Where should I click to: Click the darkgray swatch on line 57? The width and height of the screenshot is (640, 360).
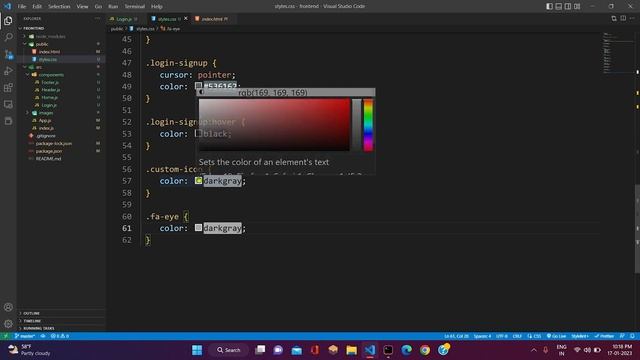[x=198, y=180]
